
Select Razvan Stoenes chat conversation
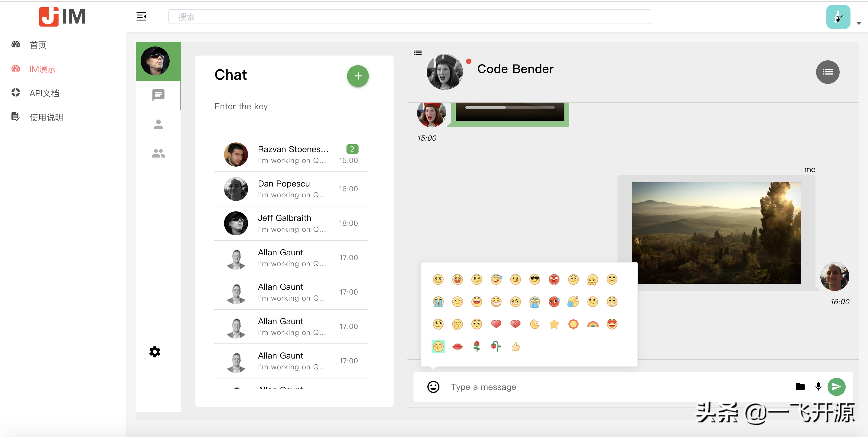(291, 155)
